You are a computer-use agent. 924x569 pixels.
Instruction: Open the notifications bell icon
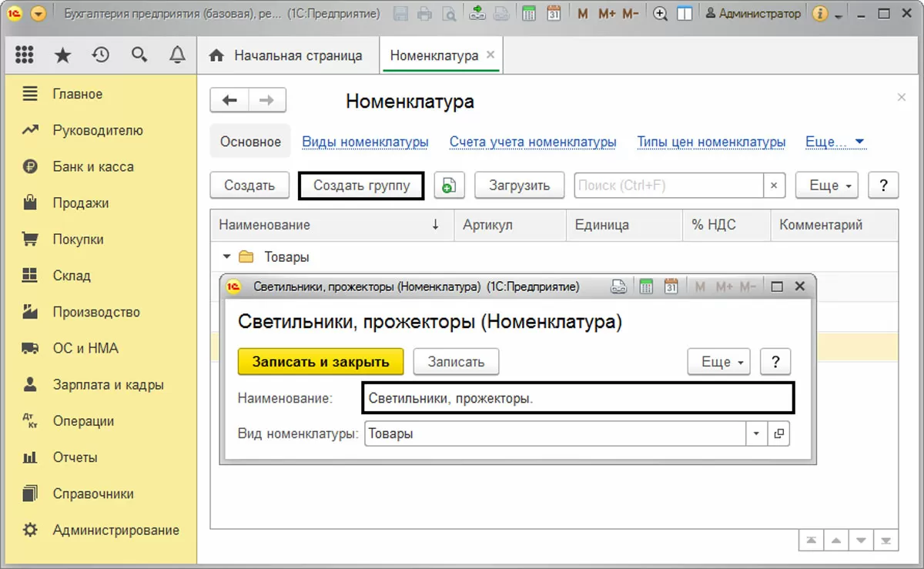click(177, 55)
